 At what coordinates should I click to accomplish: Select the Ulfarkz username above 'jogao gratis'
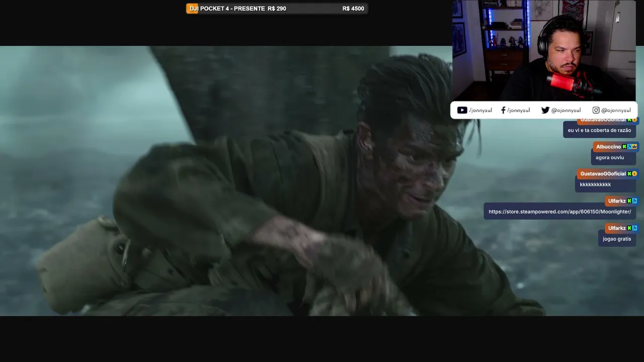617,228
